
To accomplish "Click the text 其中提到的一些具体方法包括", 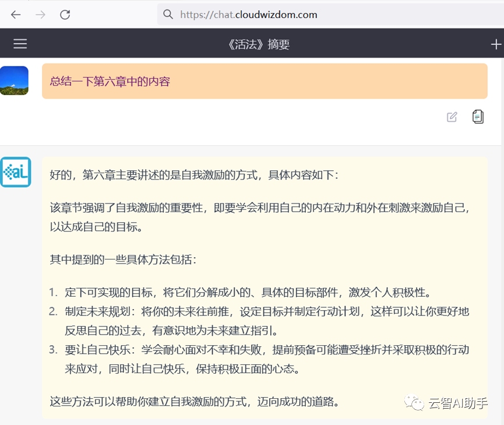I will click(x=123, y=259).
